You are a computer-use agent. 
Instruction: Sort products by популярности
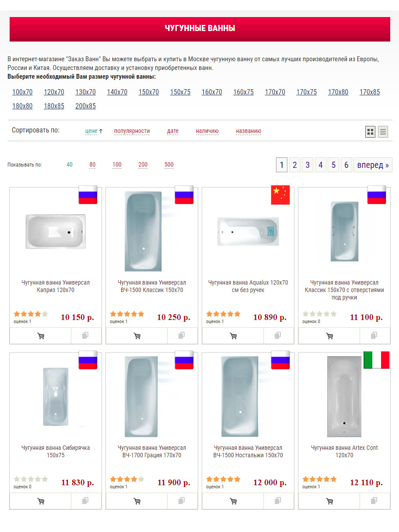pos(132,131)
